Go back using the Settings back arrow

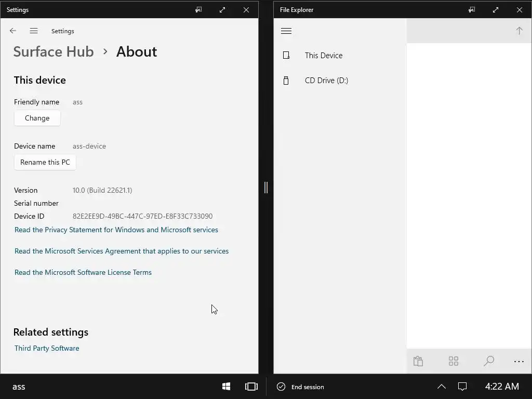(13, 31)
